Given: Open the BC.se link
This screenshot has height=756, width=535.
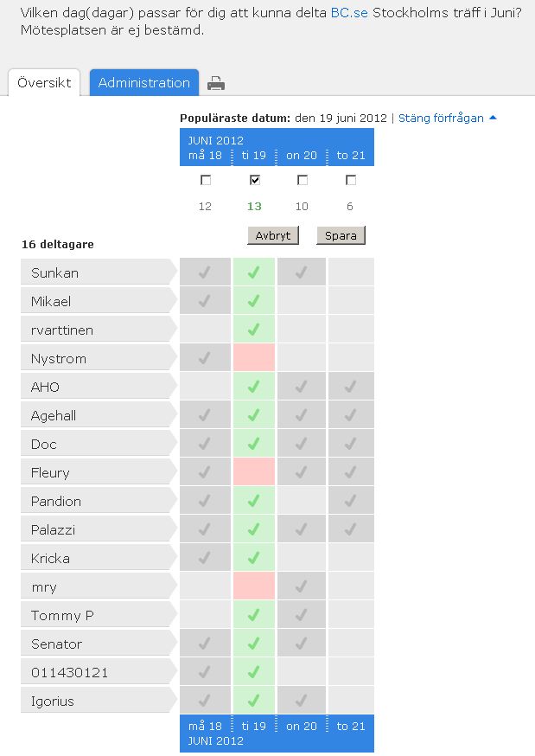Looking at the screenshot, I should point(350,14).
